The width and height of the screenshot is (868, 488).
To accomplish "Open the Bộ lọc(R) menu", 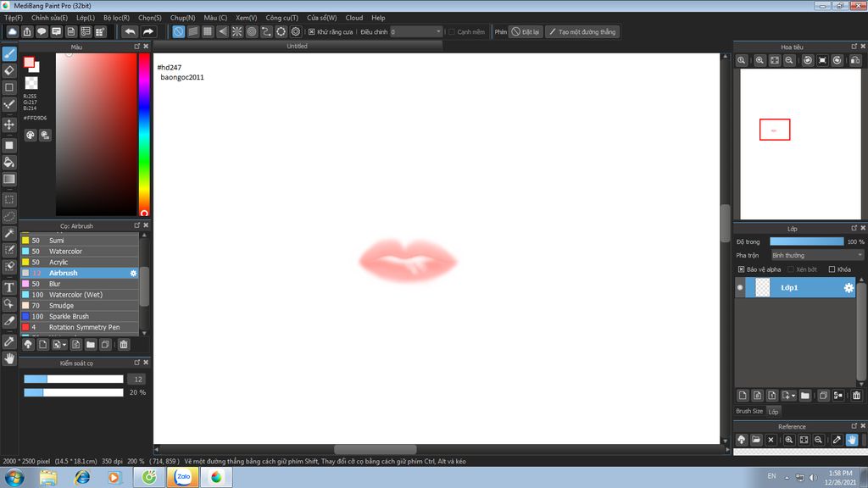I will [116, 18].
